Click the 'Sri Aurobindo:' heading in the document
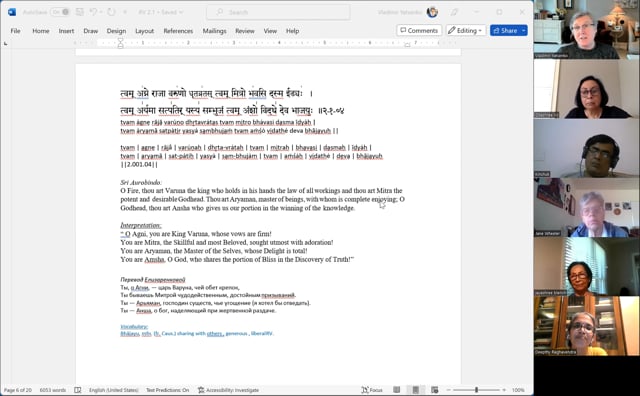Viewport: 640px width, 396px height. [x=141, y=182]
